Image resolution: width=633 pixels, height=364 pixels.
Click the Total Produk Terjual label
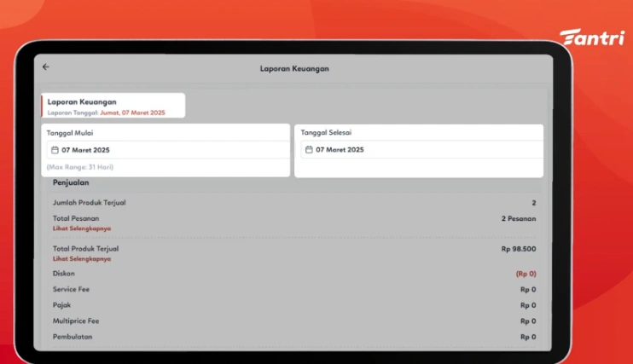point(85,249)
